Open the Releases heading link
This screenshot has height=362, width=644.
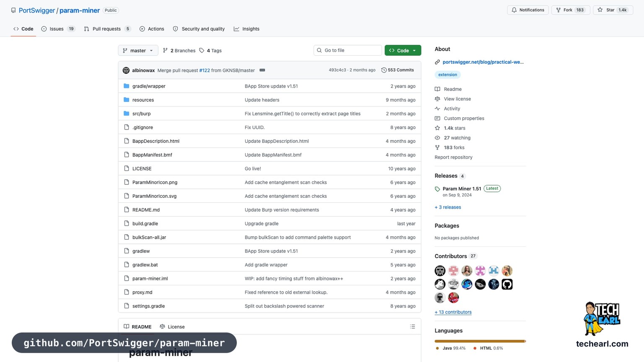[446, 176]
